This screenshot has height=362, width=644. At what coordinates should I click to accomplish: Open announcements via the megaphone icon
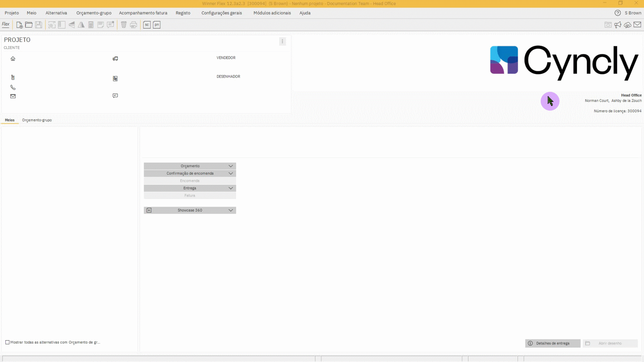618,25
